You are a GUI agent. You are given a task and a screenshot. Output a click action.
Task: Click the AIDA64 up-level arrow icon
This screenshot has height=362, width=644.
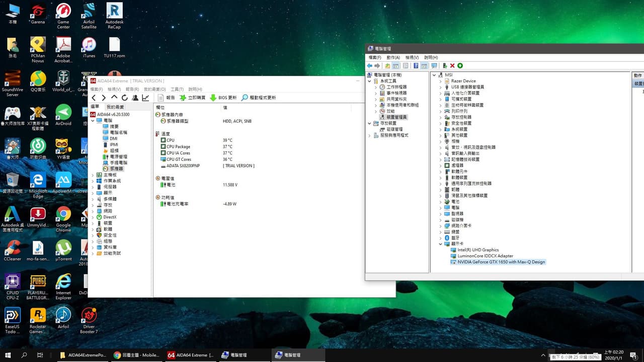(x=114, y=98)
